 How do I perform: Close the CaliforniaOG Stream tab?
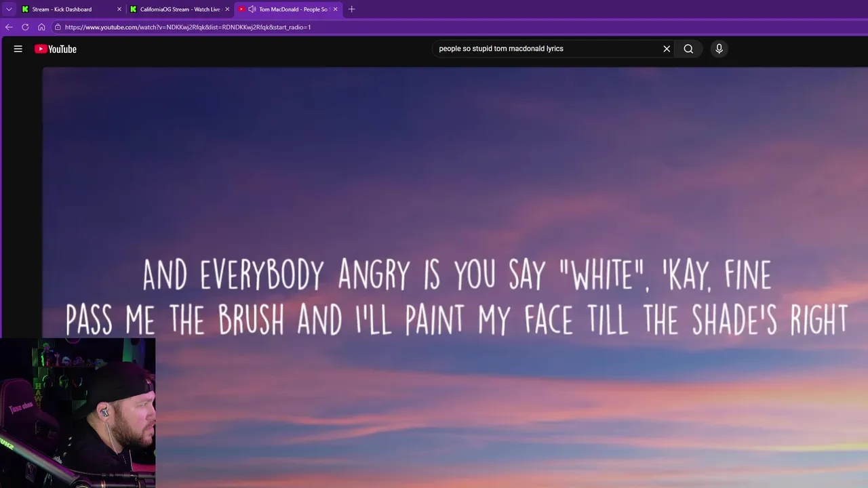[227, 9]
